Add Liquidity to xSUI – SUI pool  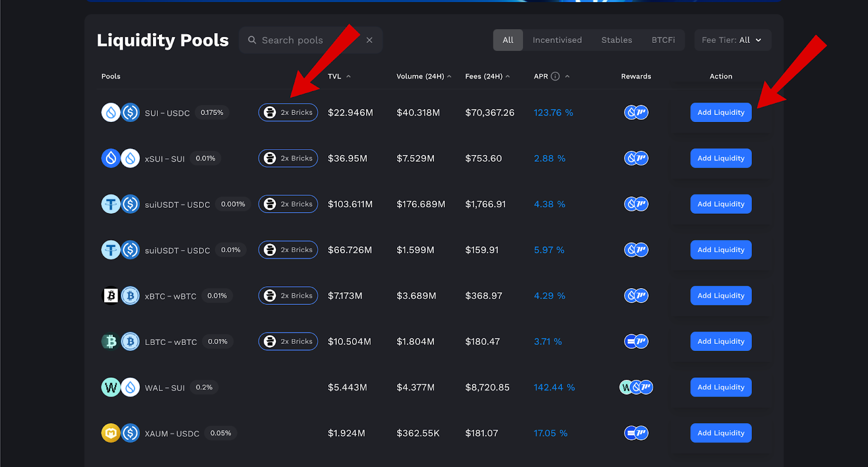[721, 158]
